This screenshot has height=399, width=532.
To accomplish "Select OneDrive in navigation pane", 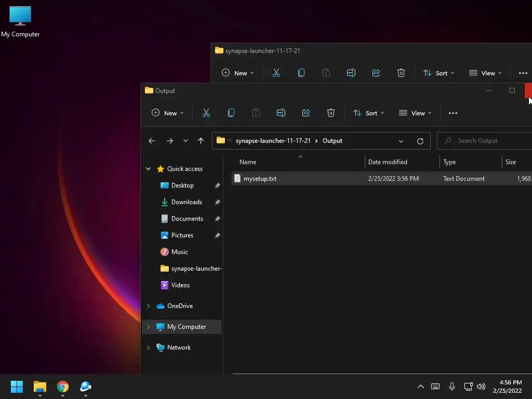I will coord(180,306).
